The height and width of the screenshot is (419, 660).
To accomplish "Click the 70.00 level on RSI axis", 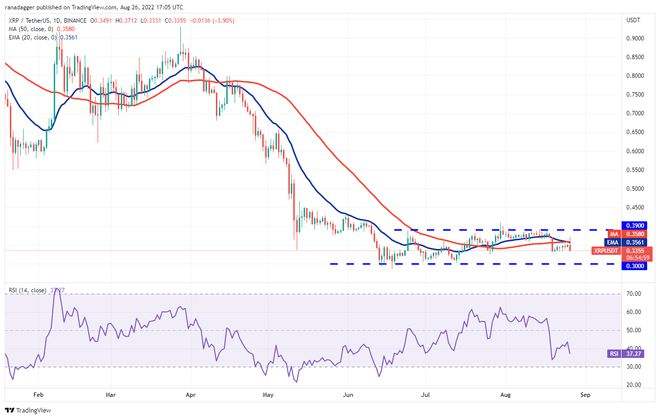I will click(x=632, y=295).
